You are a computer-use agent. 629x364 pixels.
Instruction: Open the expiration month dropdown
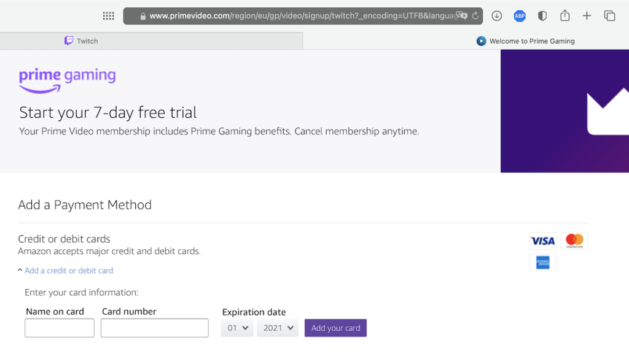[237, 328]
